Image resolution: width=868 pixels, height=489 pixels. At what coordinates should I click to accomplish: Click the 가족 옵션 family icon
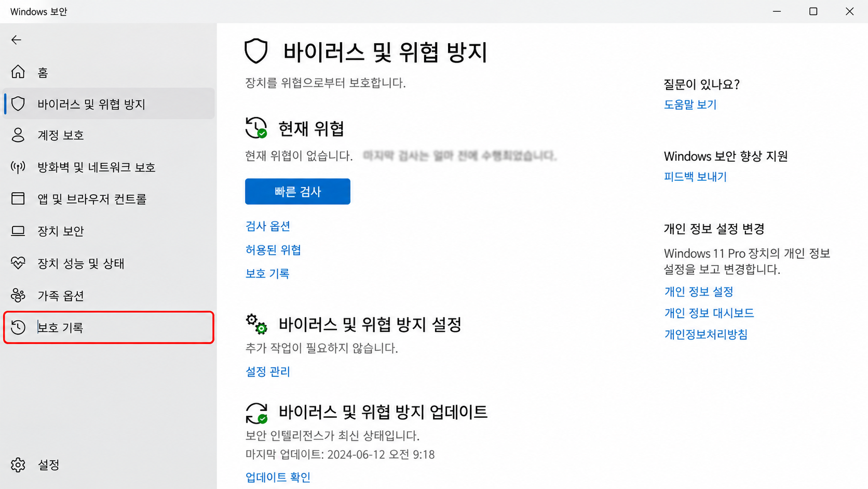click(18, 295)
